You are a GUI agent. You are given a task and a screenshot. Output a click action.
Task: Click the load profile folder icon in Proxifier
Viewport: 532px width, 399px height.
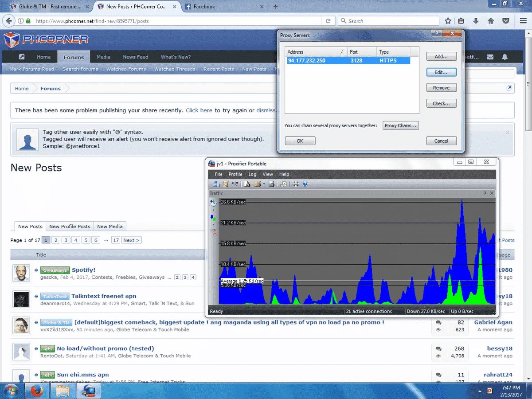(x=257, y=184)
